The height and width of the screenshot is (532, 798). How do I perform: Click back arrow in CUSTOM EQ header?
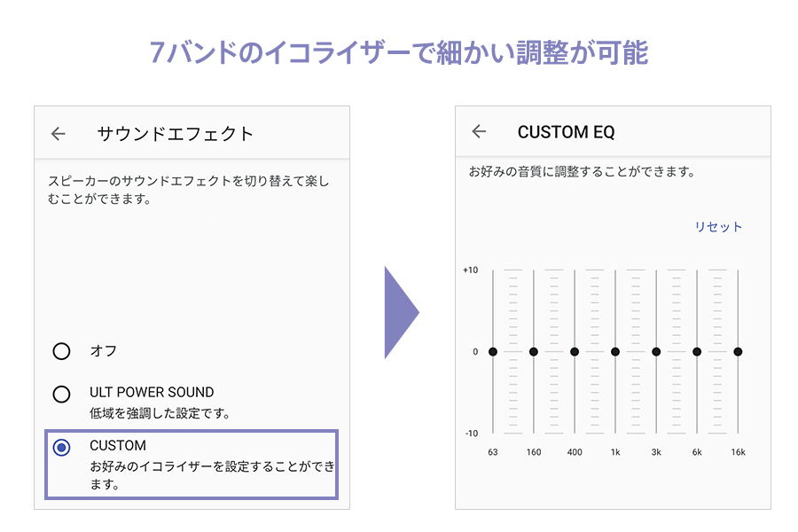tap(479, 132)
